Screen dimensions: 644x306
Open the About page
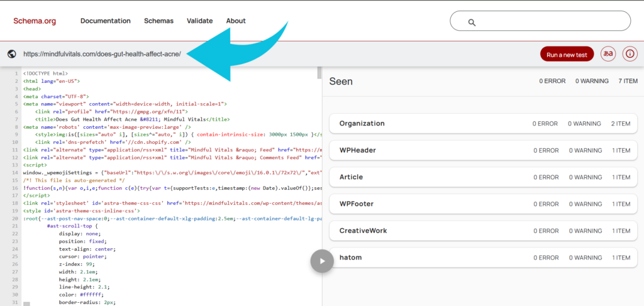click(236, 21)
